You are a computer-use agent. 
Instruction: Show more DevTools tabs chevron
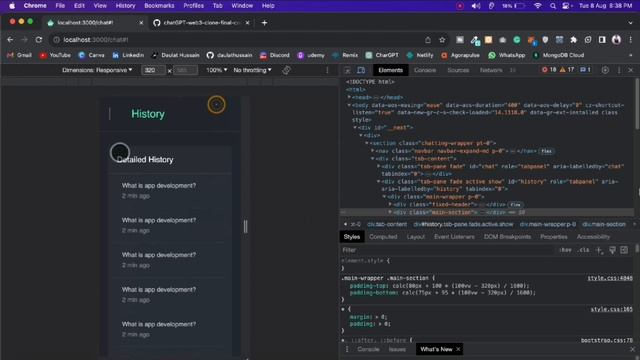[x=513, y=70]
